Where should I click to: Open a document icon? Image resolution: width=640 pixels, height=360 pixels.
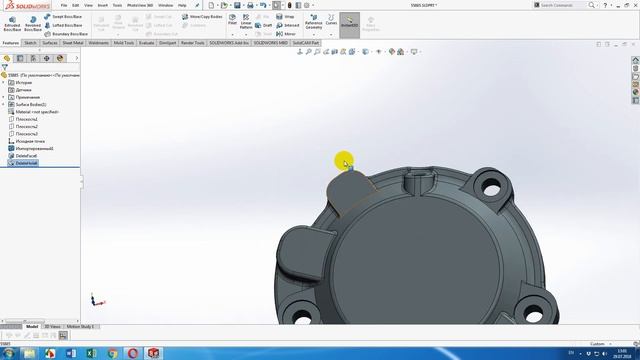224,5
